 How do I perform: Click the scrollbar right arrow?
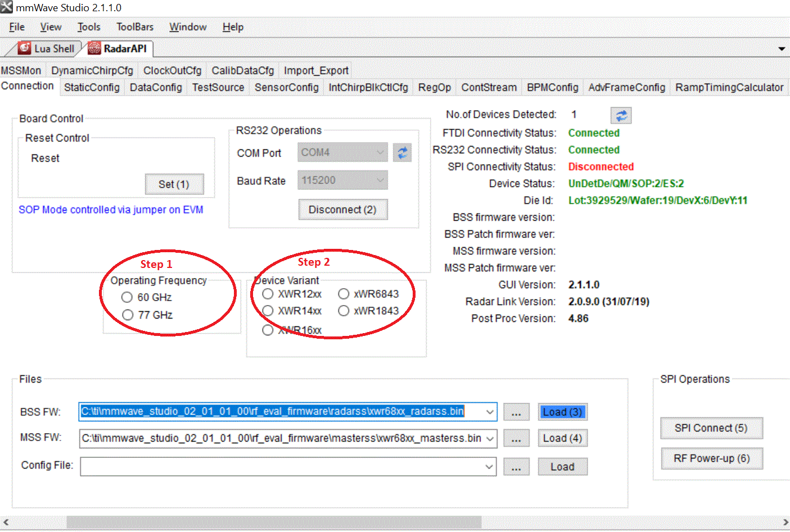[x=785, y=522]
